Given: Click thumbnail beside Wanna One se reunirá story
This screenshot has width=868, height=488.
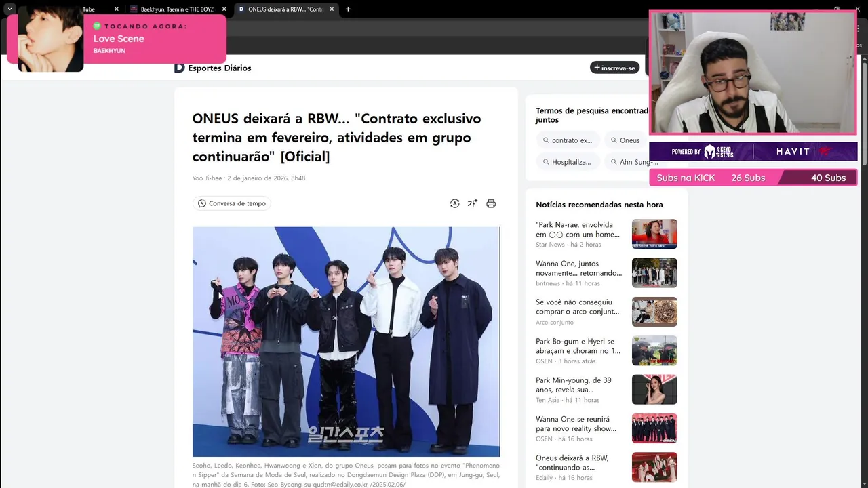Looking at the screenshot, I should (x=654, y=428).
